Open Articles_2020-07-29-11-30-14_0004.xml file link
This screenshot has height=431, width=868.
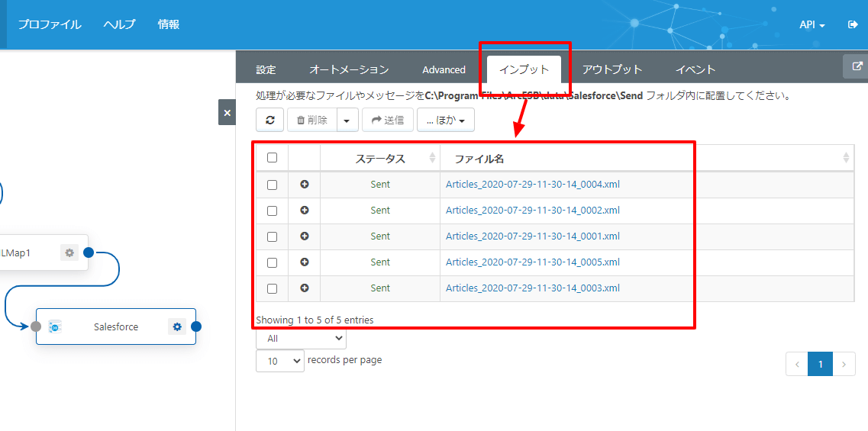[x=533, y=185]
